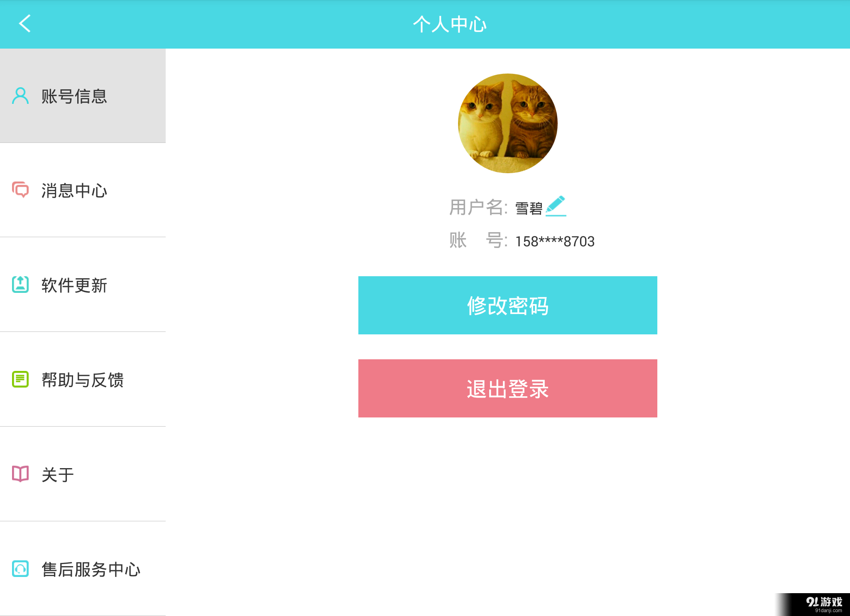
Task: Click the 个人中心 page title
Action: click(x=450, y=24)
